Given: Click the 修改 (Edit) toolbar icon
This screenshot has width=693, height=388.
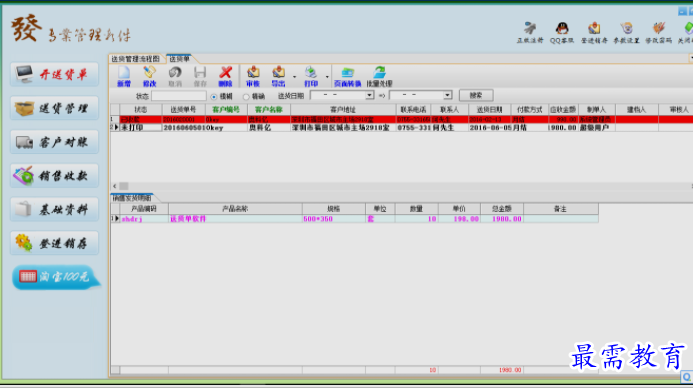Looking at the screenshot, I should coord(149,76).
